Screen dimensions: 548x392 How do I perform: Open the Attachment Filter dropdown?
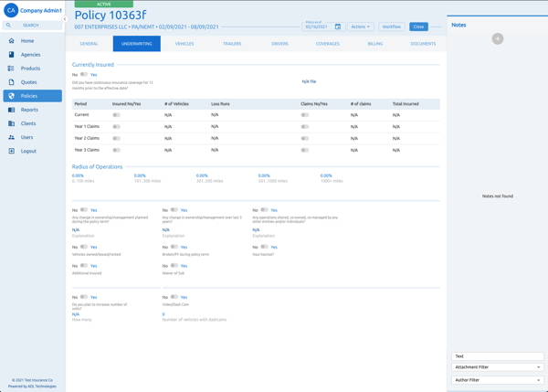click(498, 367)
